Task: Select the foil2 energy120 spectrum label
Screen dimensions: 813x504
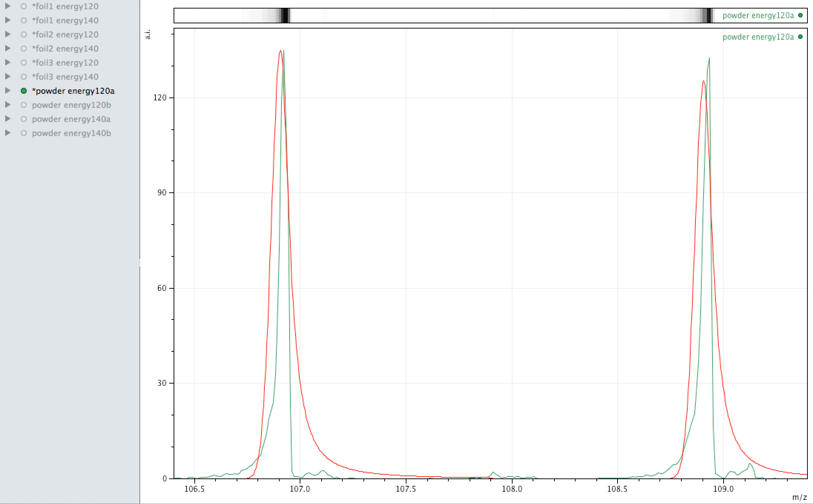Action: coord(65,34)
